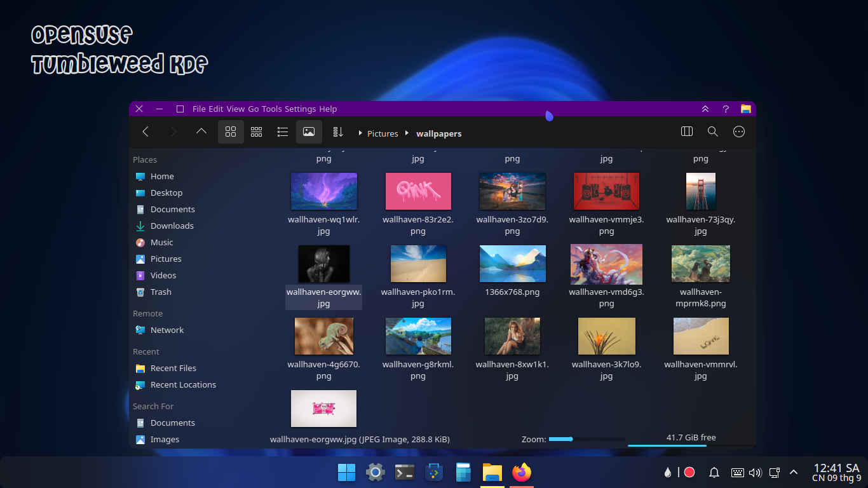
Task: Switch to Compact view mode
Action: click(x=257, y=132)
